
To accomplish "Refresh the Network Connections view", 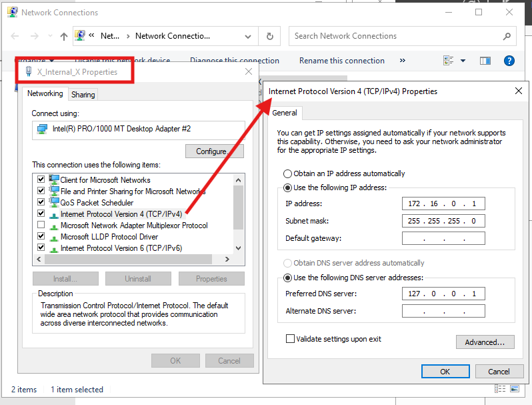I will [x=270, y=36].
